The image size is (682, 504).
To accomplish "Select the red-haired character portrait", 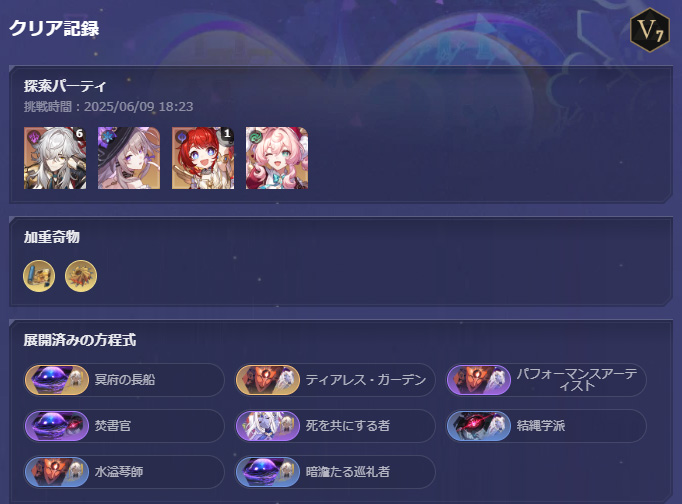I will (203, 158).
